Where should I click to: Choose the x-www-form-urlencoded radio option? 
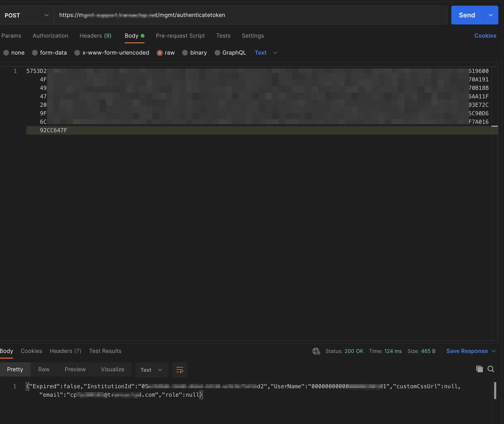click(77, 53)
